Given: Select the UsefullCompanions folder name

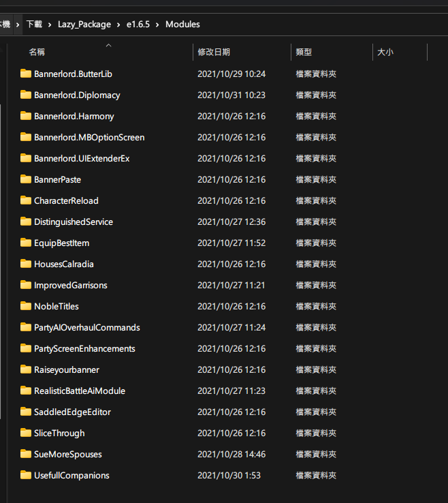Looking at the screenshot, I should tap(71, 476).
